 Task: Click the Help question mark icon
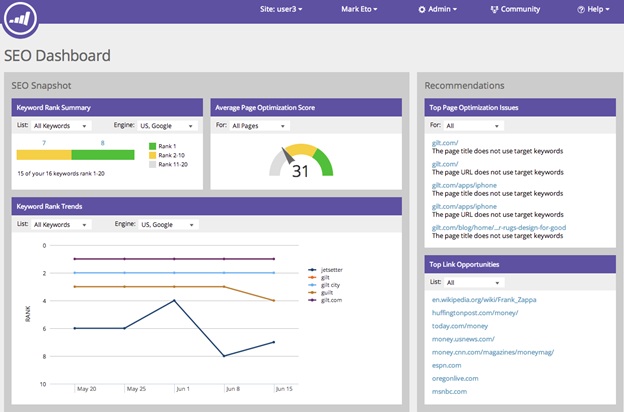pyautogui.click(x=581, y=10)
